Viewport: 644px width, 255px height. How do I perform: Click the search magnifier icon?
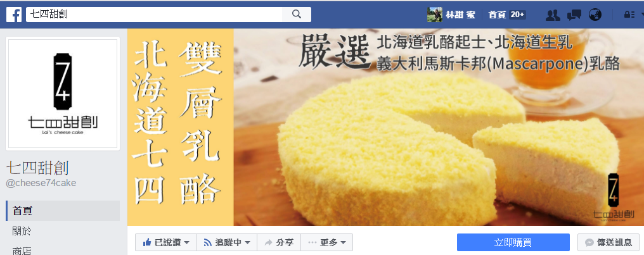[x=297, y=15]
